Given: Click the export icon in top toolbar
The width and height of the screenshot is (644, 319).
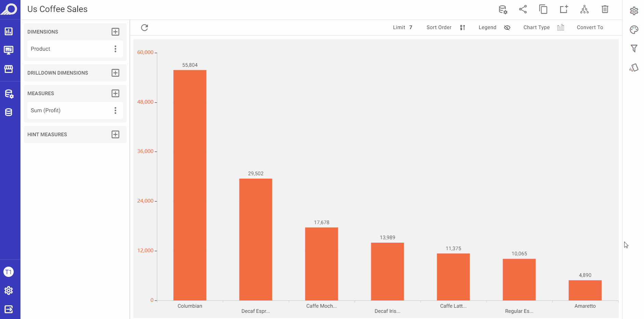Looking at the screenshot, I should point(564,9).
